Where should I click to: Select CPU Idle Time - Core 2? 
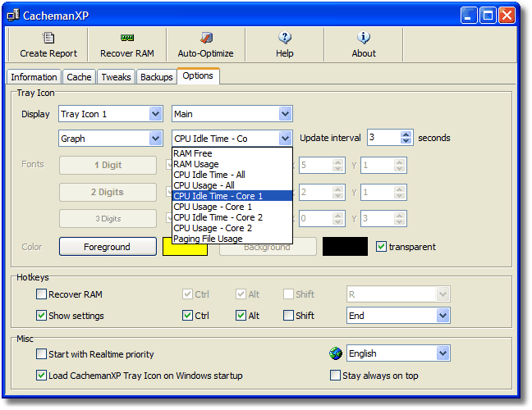232,217
